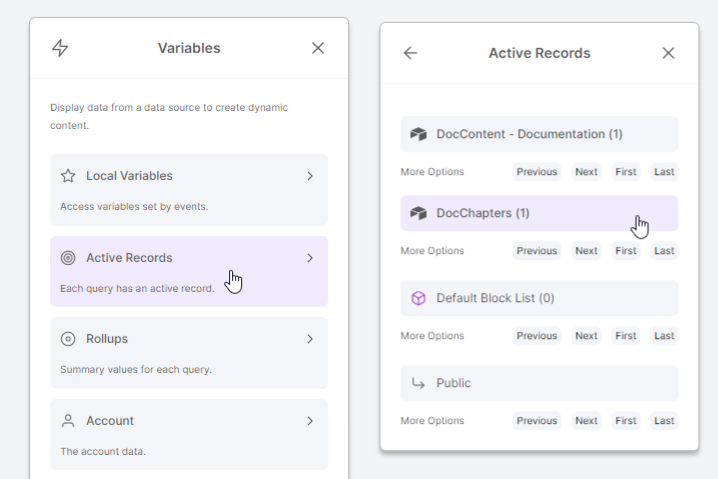Click the Airtable box icon for DocChapters

[x=418, y=213]
